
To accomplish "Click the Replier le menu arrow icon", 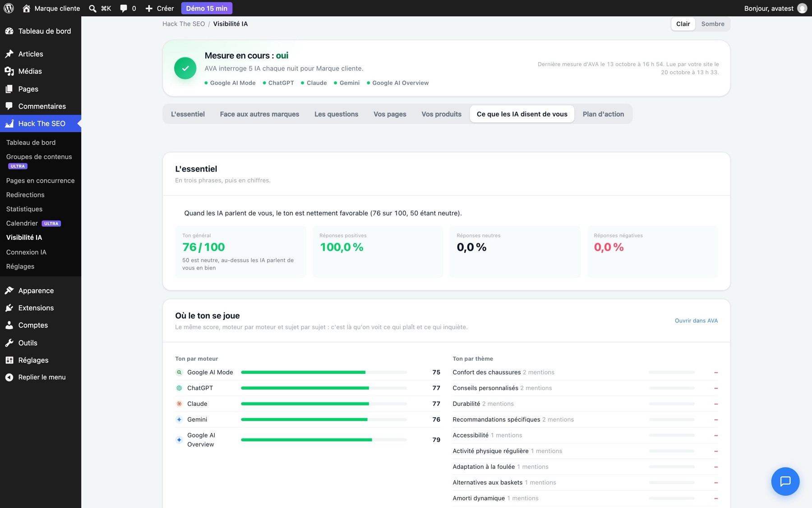I will pyautogui.click(x=9, y=377).
